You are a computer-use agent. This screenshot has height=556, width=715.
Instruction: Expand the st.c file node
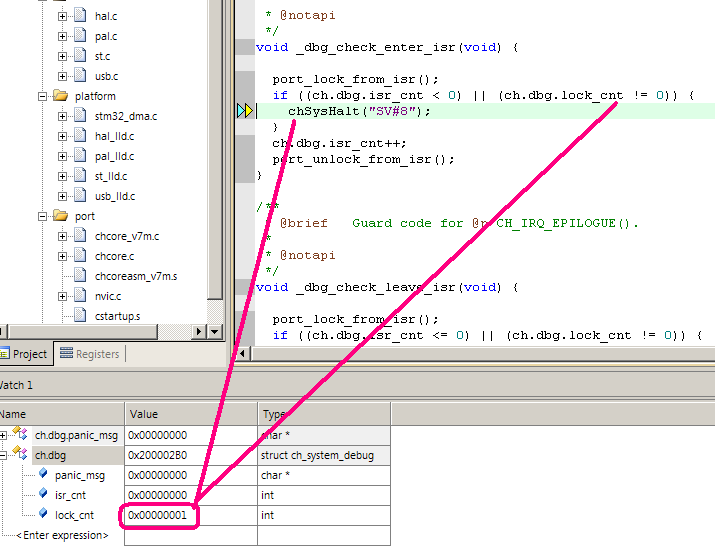click(x=62, y=57)
